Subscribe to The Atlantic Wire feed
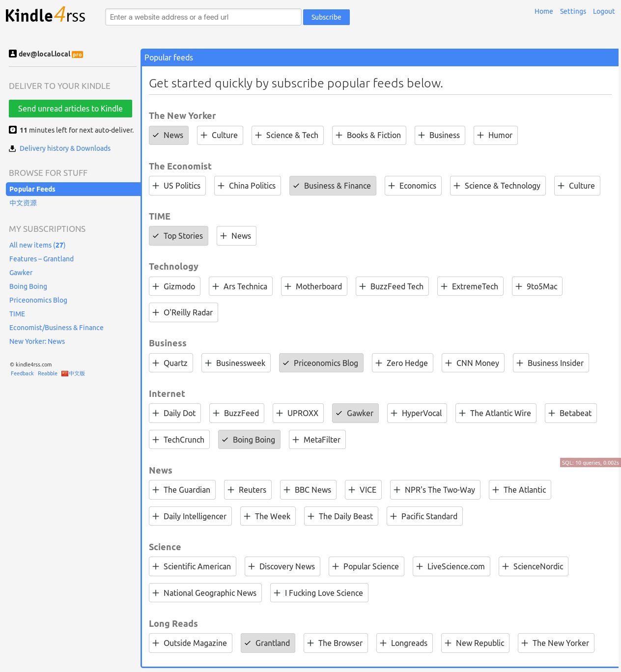The height and width of the screenshot is (672, 621). click(x=496, y=413)
